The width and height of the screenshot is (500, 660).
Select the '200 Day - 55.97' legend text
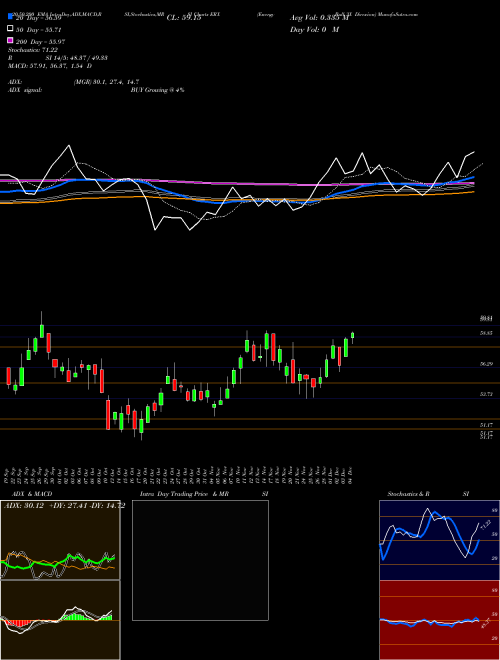(40, 42)
